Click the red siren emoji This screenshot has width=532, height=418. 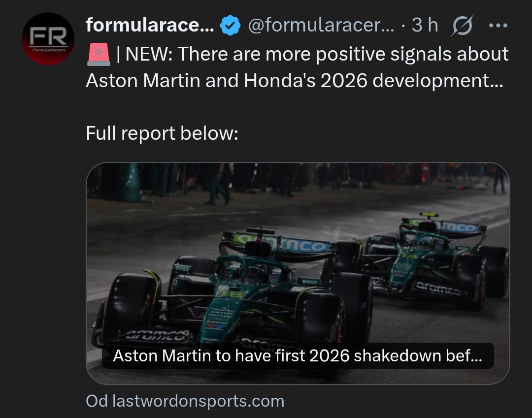(99, 54)
